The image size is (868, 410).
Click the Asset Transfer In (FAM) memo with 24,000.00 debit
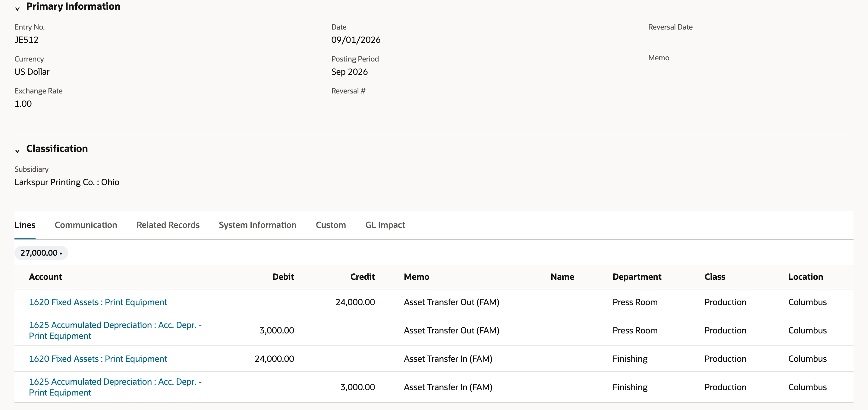point(448,359)
